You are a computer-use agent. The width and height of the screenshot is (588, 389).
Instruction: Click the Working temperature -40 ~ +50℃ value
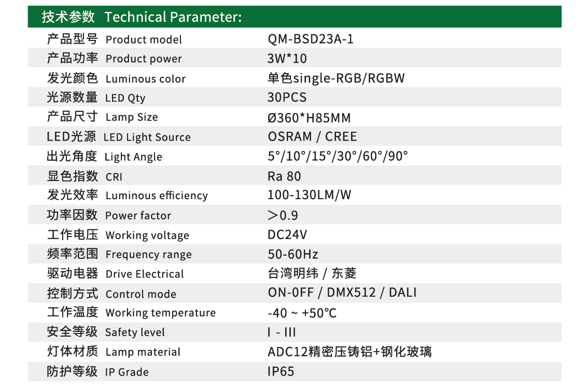[302, 313]
